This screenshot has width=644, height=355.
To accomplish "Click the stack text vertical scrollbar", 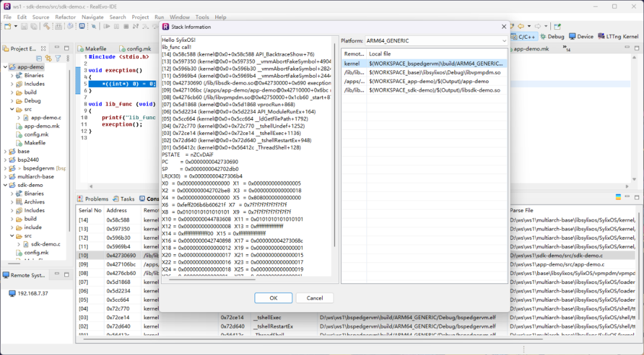I will coord(334,144).
